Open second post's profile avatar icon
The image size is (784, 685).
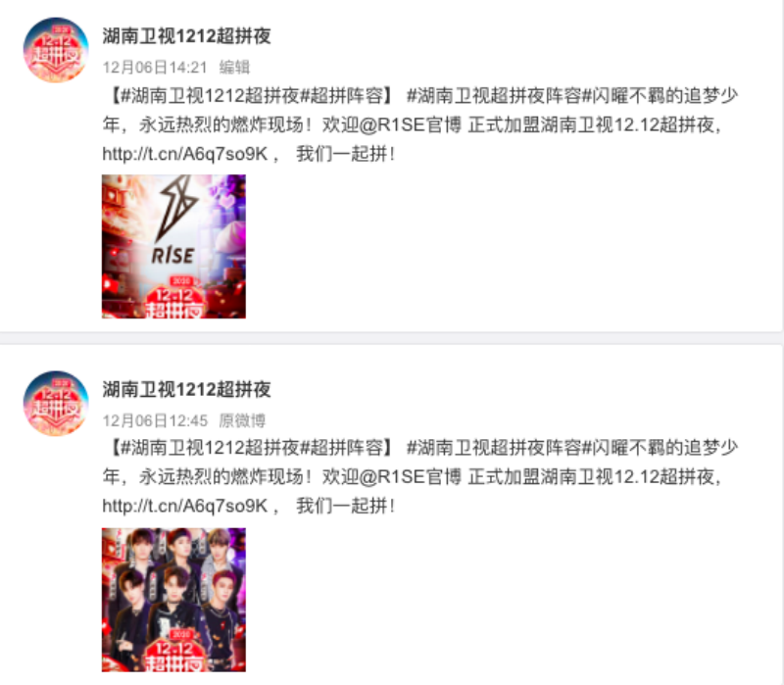point(56,404)
